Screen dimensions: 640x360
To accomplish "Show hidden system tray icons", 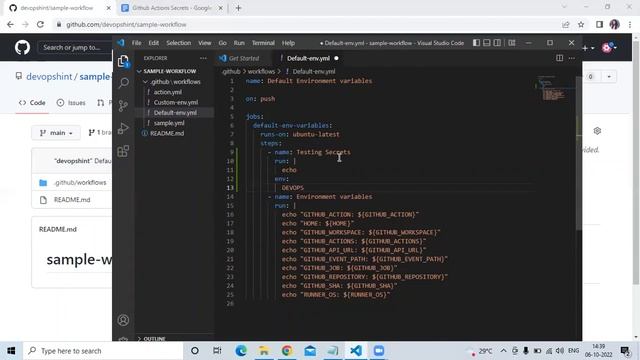I will 504,351.
